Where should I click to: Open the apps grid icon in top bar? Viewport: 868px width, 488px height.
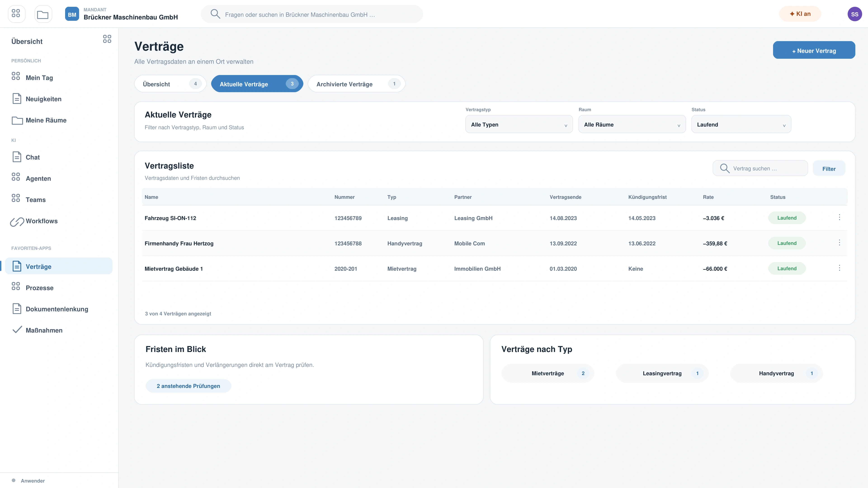[16, 14]
